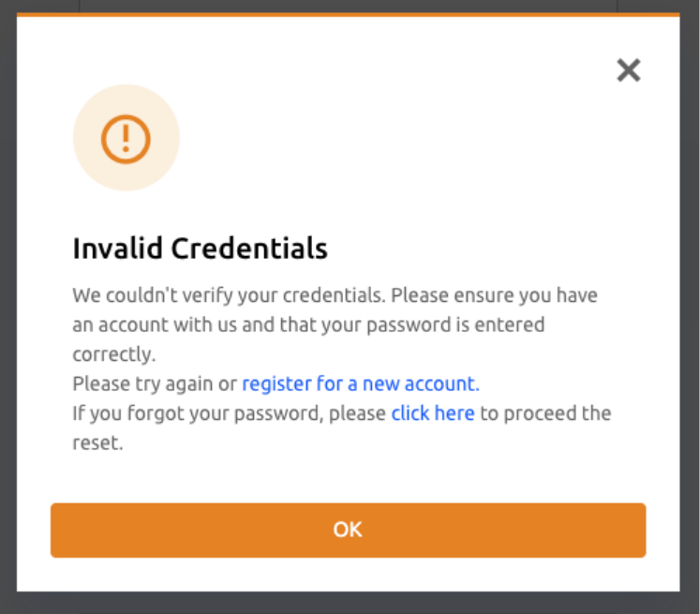Click the "an account with us" text

point(146,325)
